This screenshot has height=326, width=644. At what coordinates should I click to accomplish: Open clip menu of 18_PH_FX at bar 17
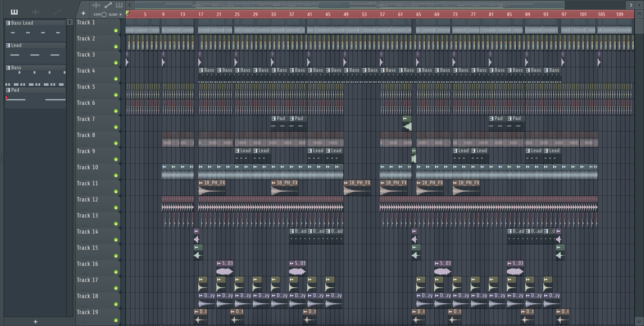point(201,183)
